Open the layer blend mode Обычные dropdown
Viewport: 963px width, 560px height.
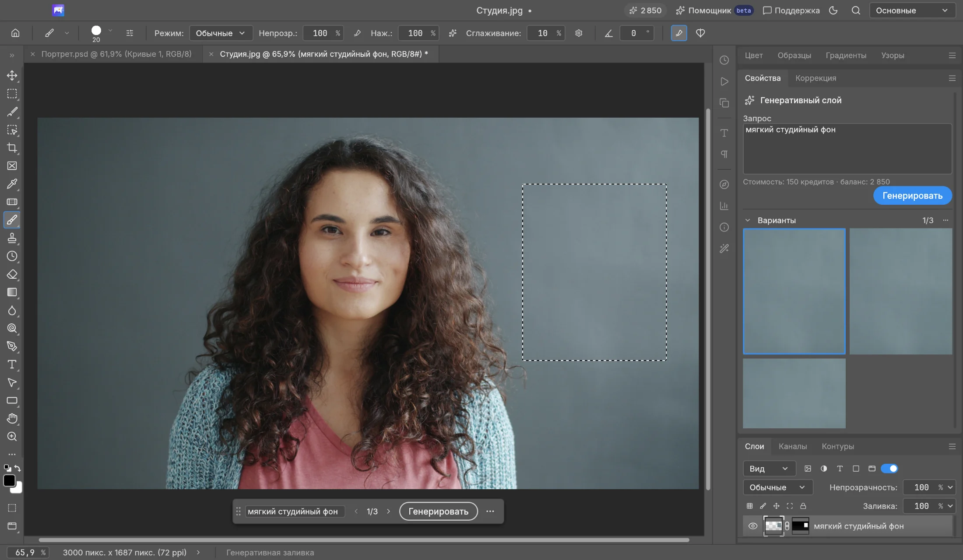(777, 487)
